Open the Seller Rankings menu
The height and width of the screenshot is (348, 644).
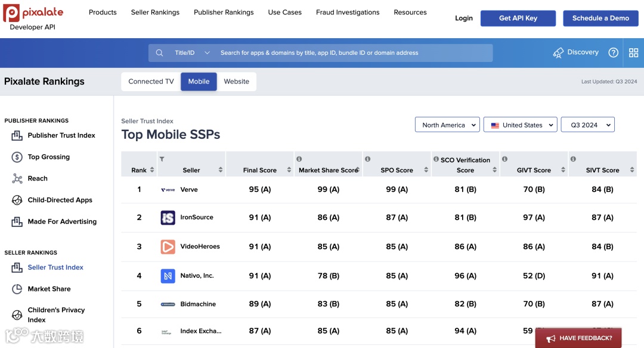pyautogui.click(x=155, y=13)
